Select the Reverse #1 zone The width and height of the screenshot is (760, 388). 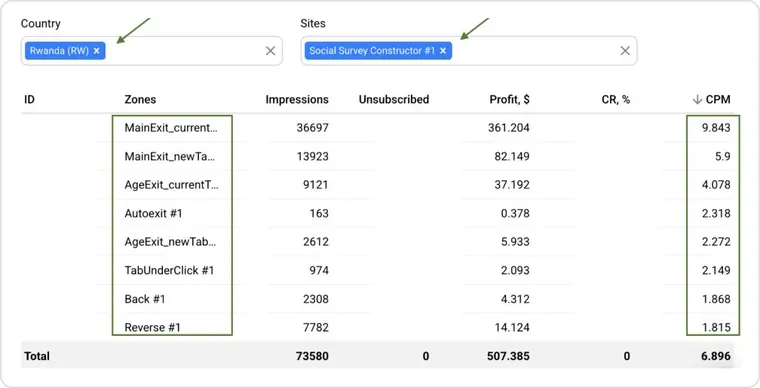[x=152, y=327]
